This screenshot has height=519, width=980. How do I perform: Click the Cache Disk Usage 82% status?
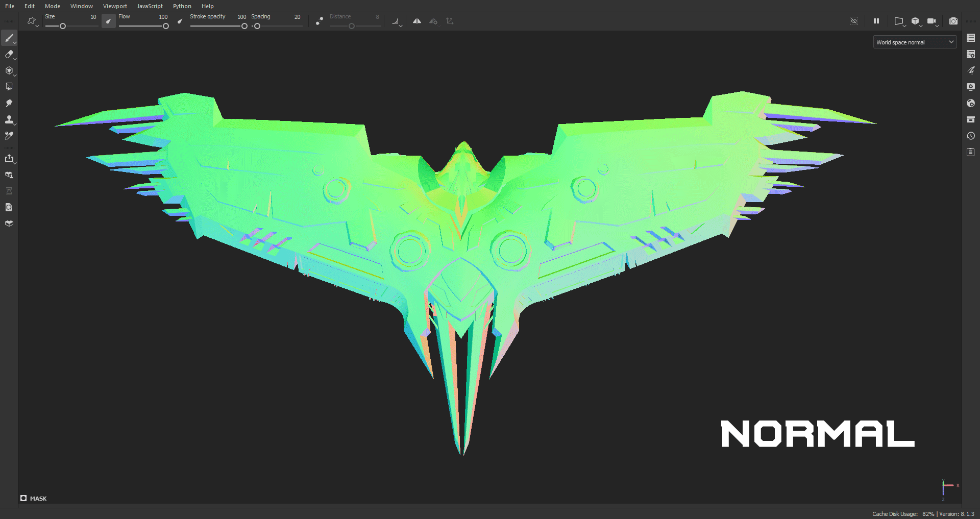903,514
